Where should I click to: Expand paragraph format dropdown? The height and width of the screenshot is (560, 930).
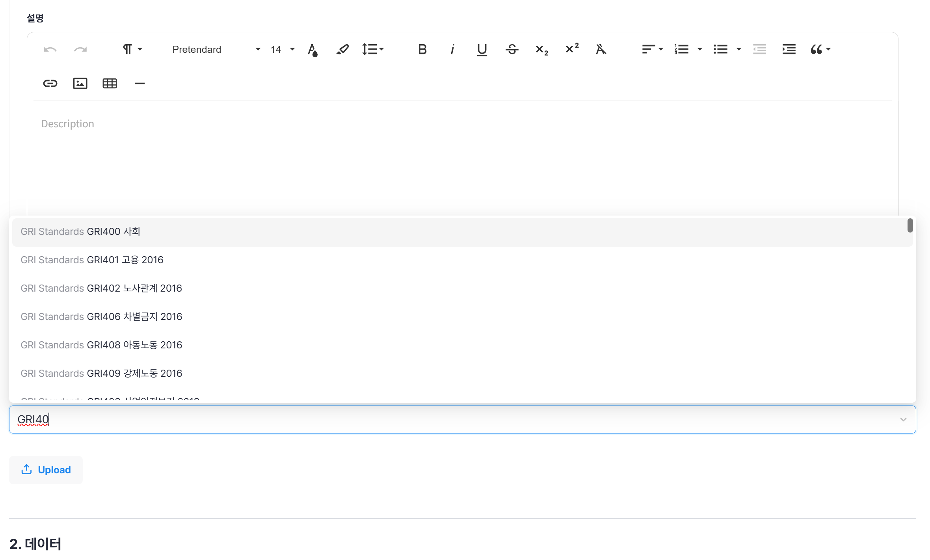132,49
